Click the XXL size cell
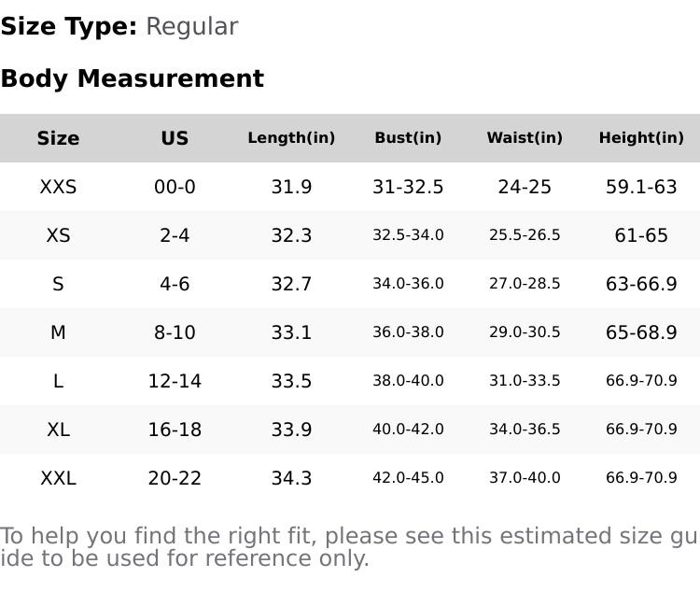The height and width of the screenshot is (592, 700). (x=58, y=478)
